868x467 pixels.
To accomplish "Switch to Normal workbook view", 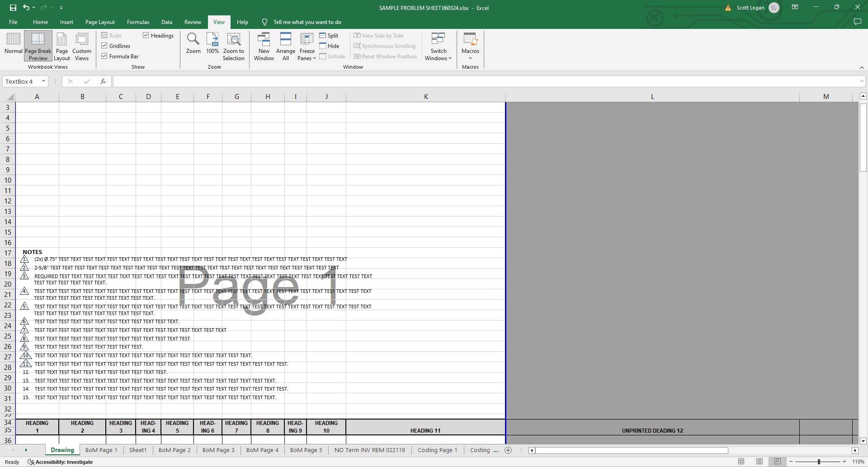I will point(13,46).
